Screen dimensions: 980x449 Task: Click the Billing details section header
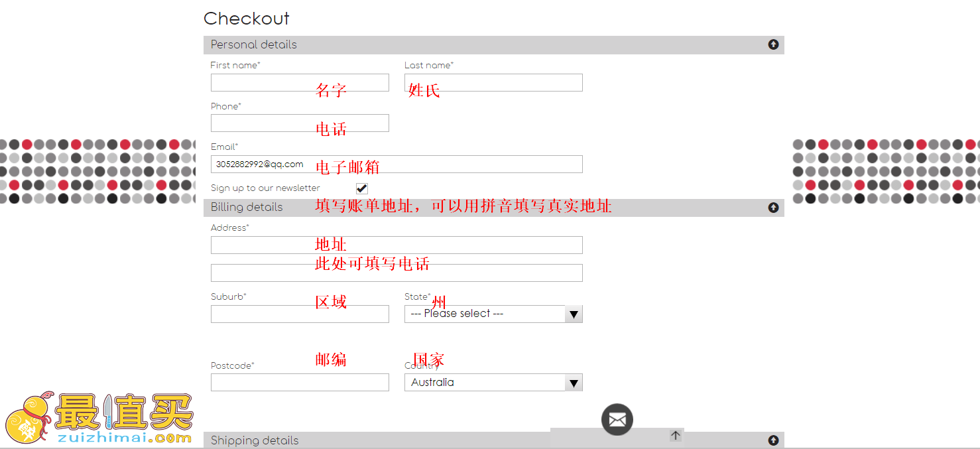(494, 208)
